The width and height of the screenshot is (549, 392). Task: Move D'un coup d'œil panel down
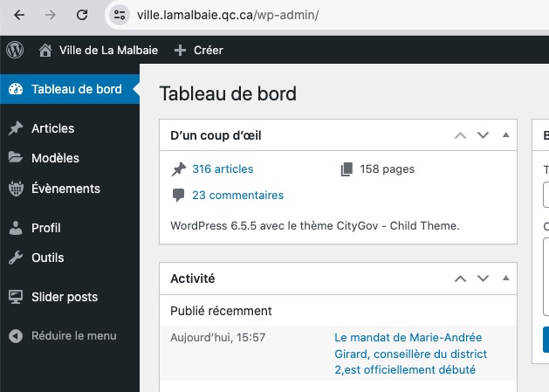coord(483,135)
